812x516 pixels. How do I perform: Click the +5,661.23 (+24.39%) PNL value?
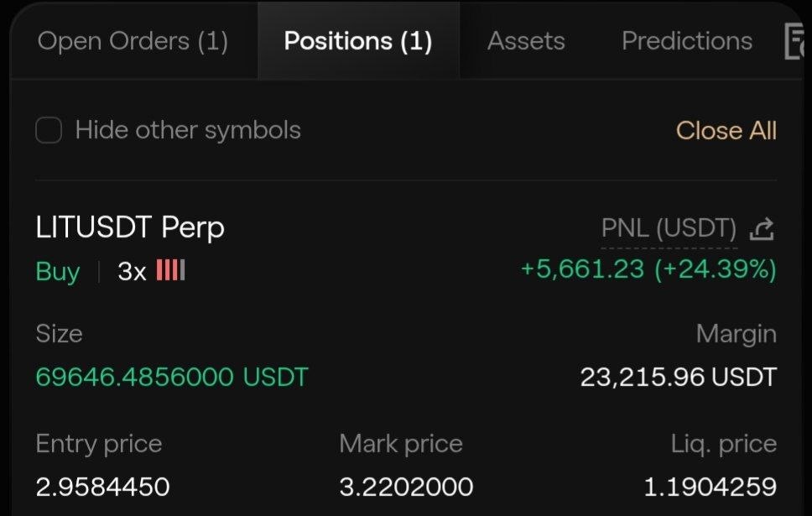tap(648, 269)
